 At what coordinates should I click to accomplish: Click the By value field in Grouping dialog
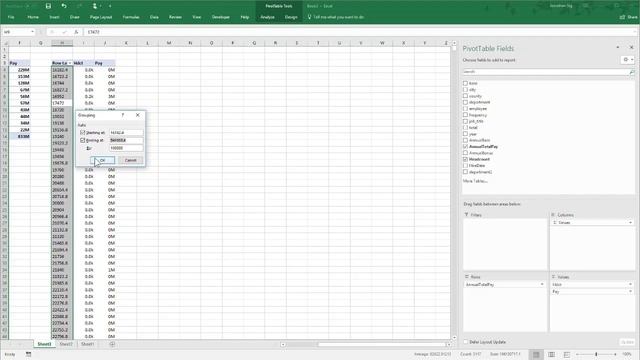[x=126, y=148]
